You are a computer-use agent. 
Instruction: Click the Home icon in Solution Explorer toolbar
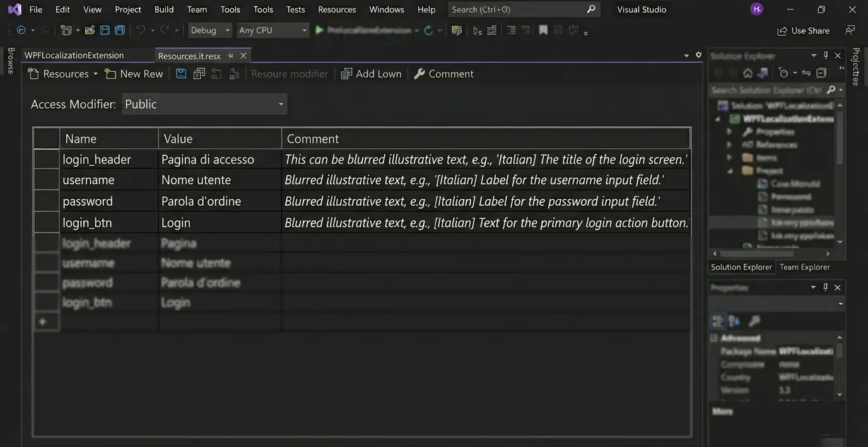click(x=748, y=73)
